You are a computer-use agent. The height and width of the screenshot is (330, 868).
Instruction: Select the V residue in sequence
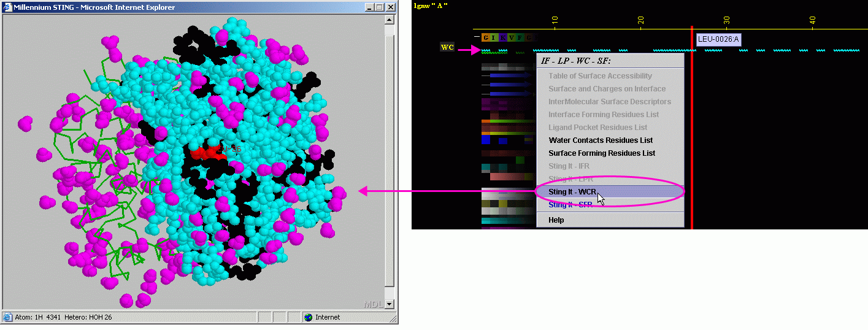[512, 37]
